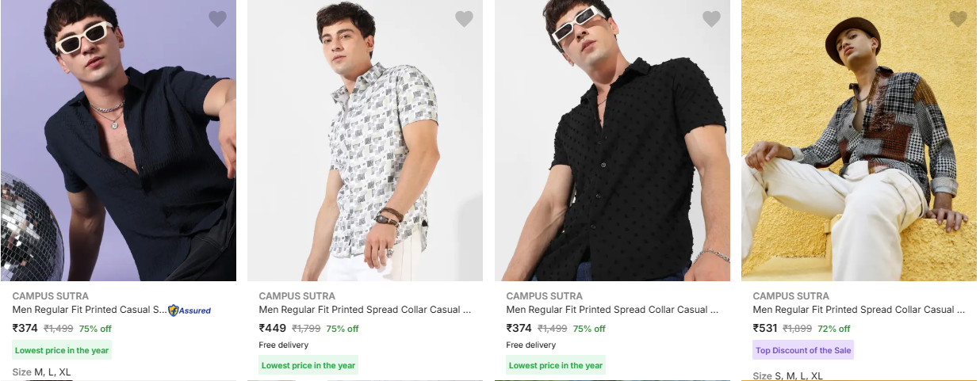Favorite the patchwork checked shirt via heart

pyautogui.click(x=958, y=19)
